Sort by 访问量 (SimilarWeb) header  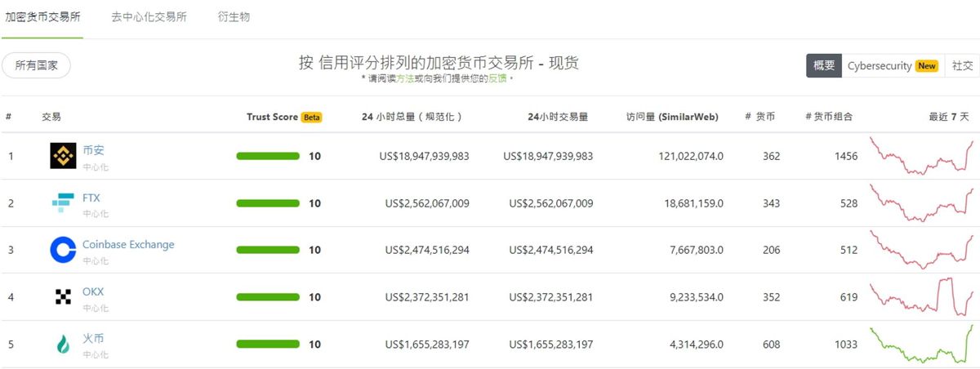672,117
